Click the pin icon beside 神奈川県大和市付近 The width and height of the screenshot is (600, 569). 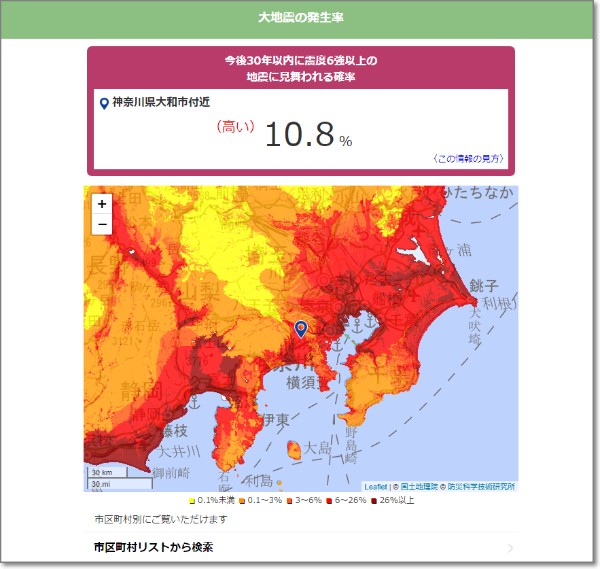[x=104, y=103]
